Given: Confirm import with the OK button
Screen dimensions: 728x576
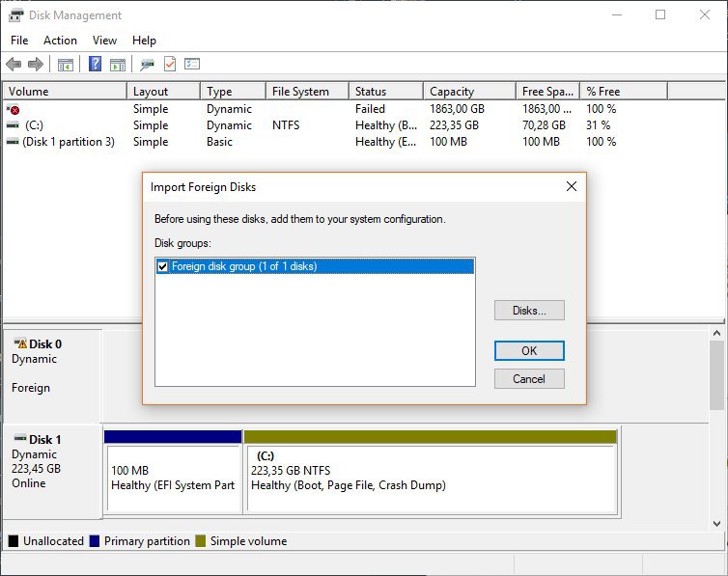Looking at the screenshot, I should 529,350.
